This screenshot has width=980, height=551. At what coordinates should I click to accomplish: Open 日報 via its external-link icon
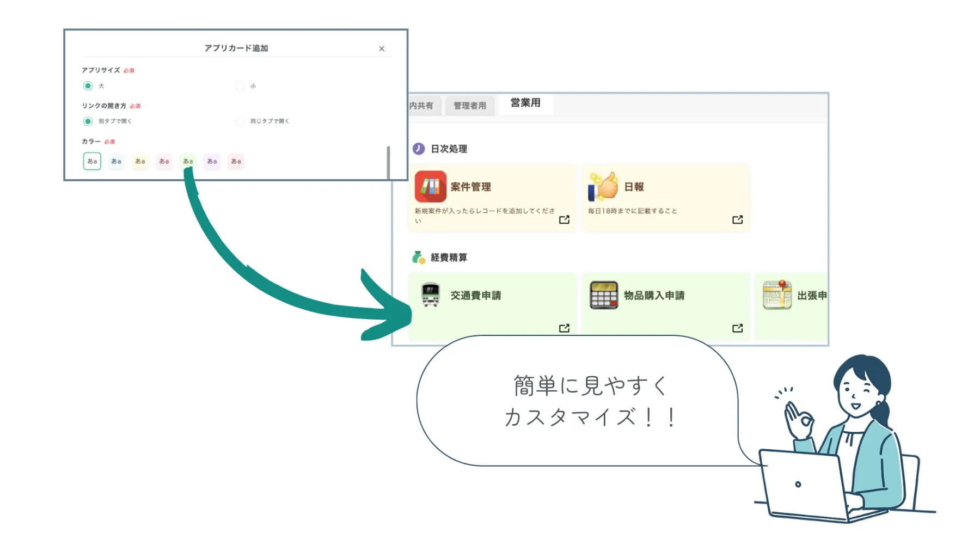[737, 220]
